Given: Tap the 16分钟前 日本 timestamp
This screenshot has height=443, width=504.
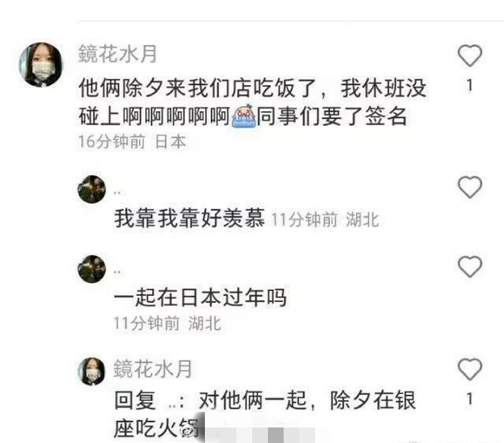Looking at the screenshot, I should pyautogui.click(x=132, y=142).
